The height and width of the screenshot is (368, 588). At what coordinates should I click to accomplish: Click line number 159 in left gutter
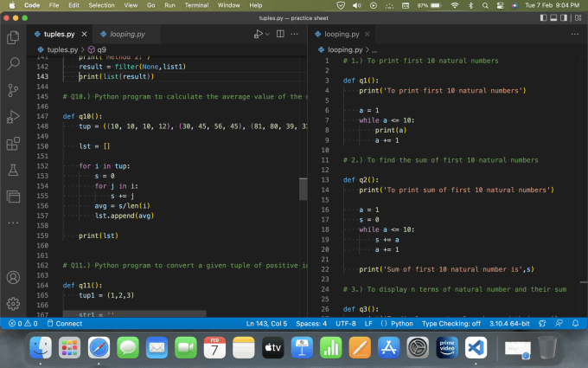(42, 236)
